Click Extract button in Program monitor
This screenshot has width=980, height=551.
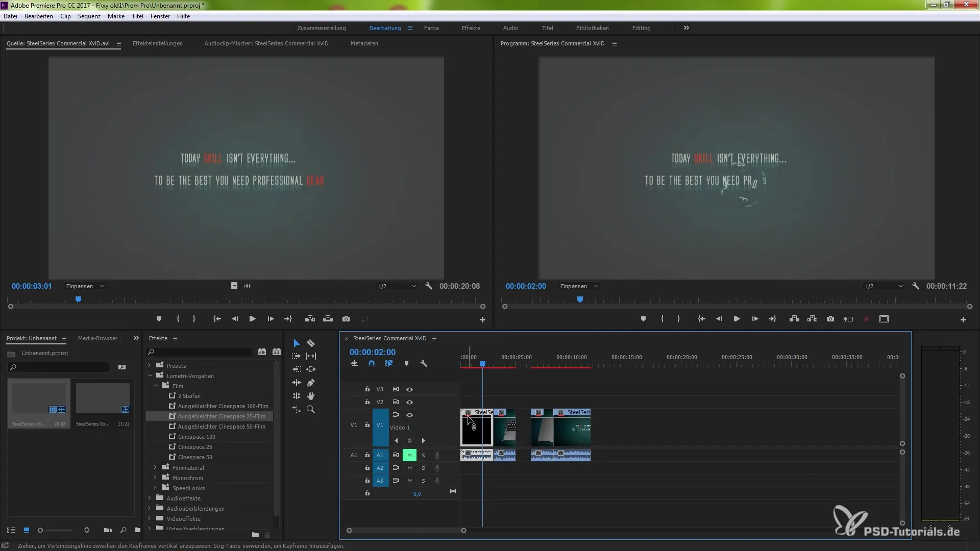click(x=813, y=319)
